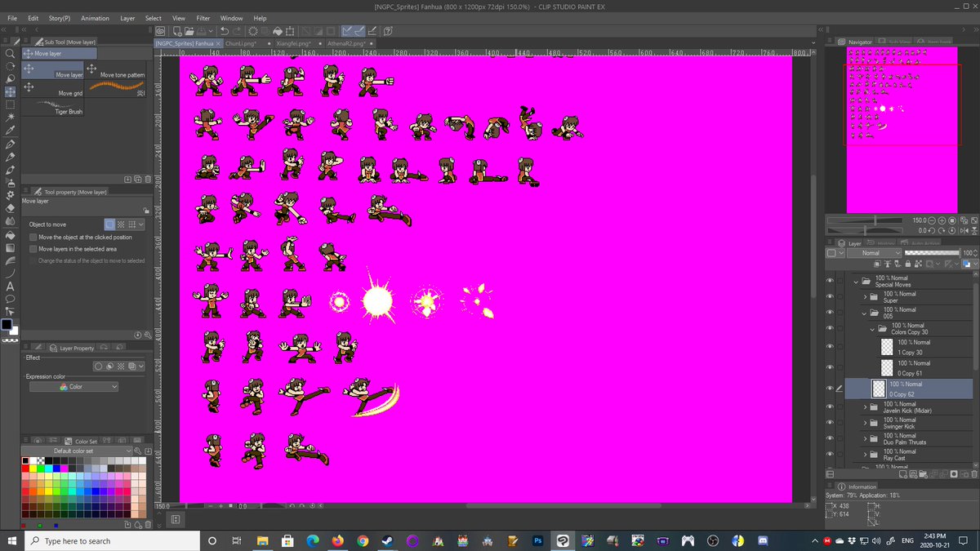This screenshot has width=980, height=551.
Task: Select the Rectangle selection marquee tool
Action: 11,104
